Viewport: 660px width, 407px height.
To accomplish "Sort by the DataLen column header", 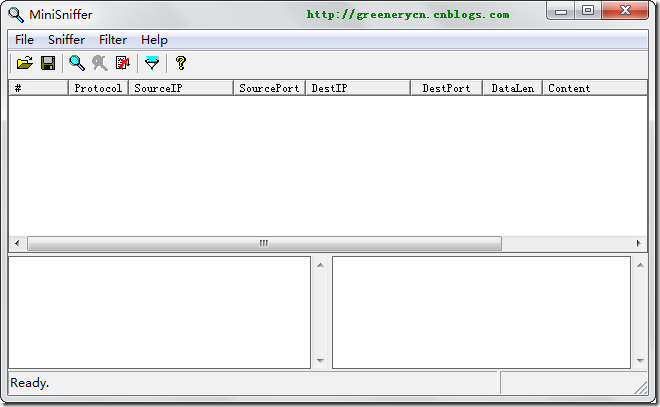I will [512, 88].
